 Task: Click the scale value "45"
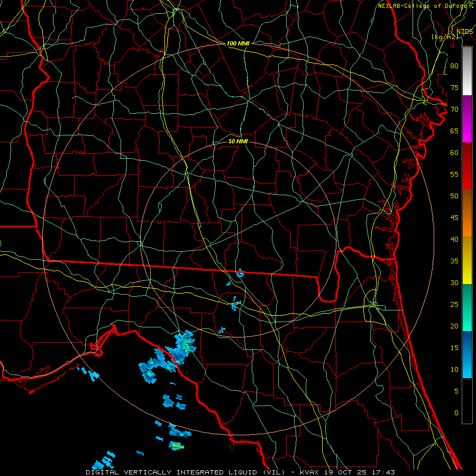[x=454, y=218]
